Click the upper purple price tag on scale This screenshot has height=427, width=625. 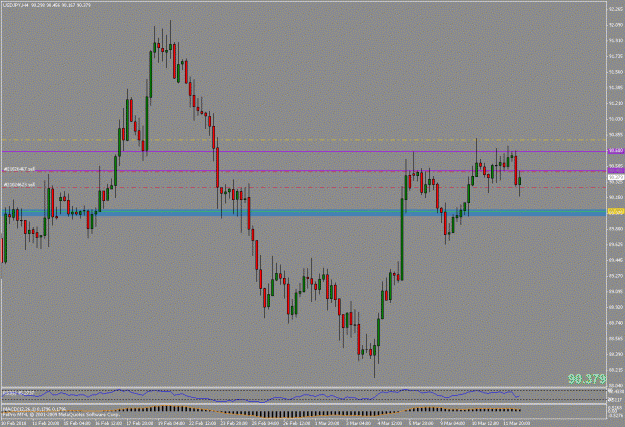tap(616, 151)
